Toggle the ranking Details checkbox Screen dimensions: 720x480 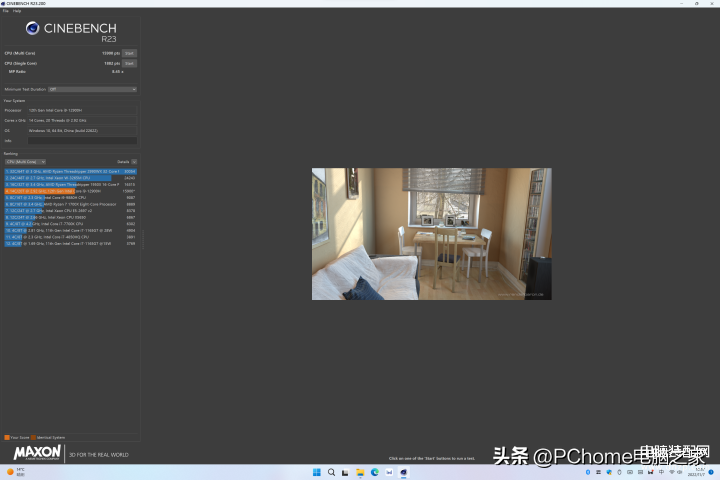(x=134, y=162)
